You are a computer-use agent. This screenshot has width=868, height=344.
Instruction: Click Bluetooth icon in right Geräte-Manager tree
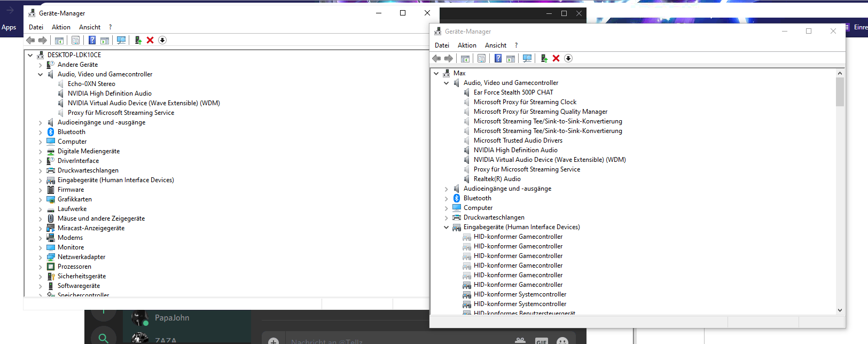tap(457, 198)
